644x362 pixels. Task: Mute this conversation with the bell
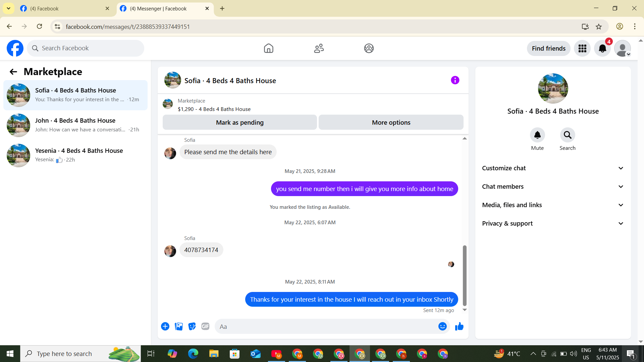click(537, 135)
